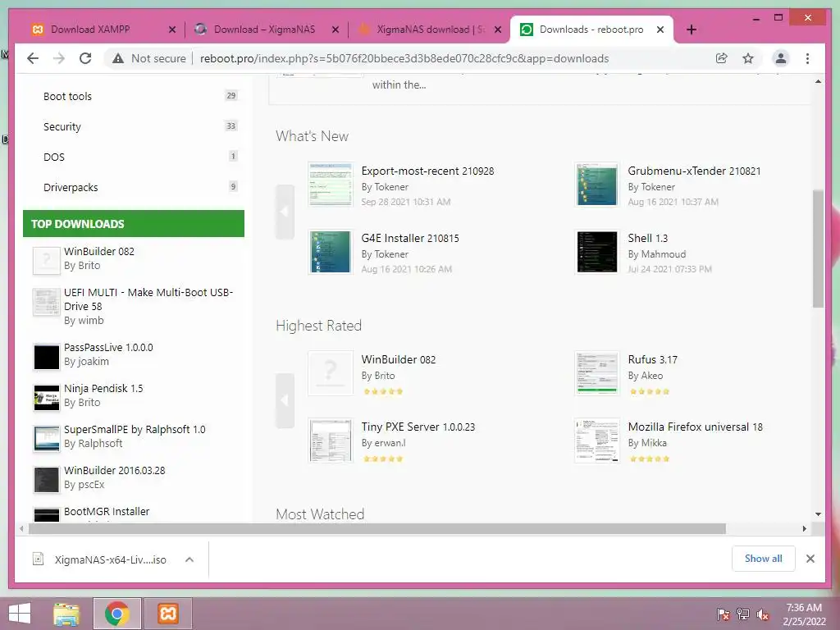Close the downloads bar

810,559
